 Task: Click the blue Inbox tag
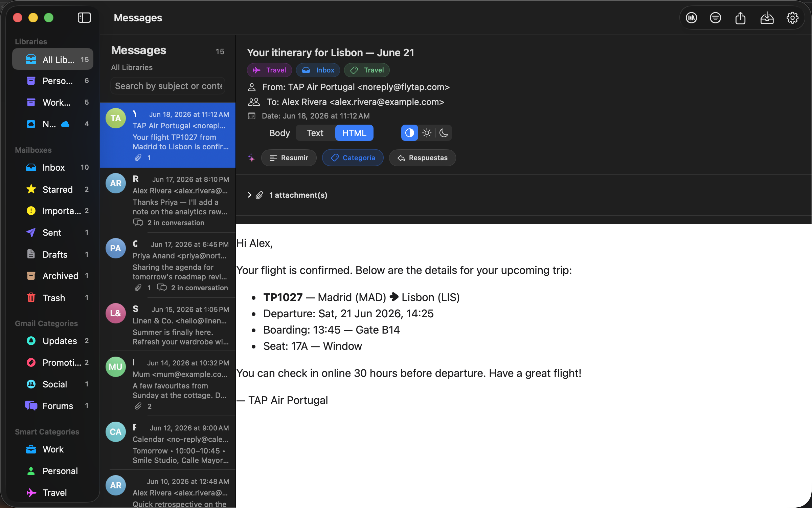(318, 70)
